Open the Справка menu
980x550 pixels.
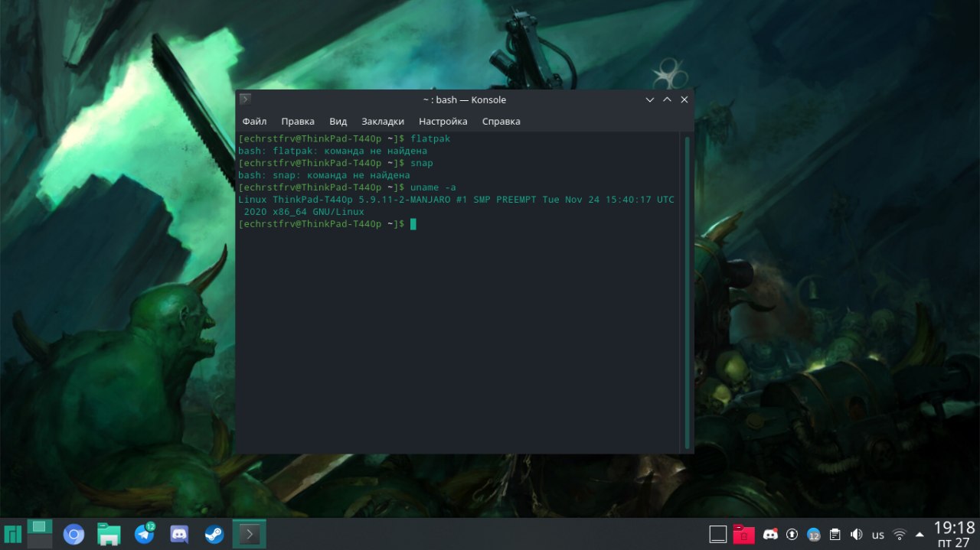(501, 122)
